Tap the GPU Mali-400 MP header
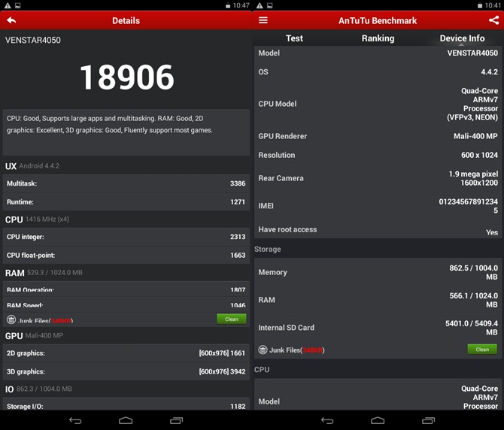504x430 pixels. [34, 335]
